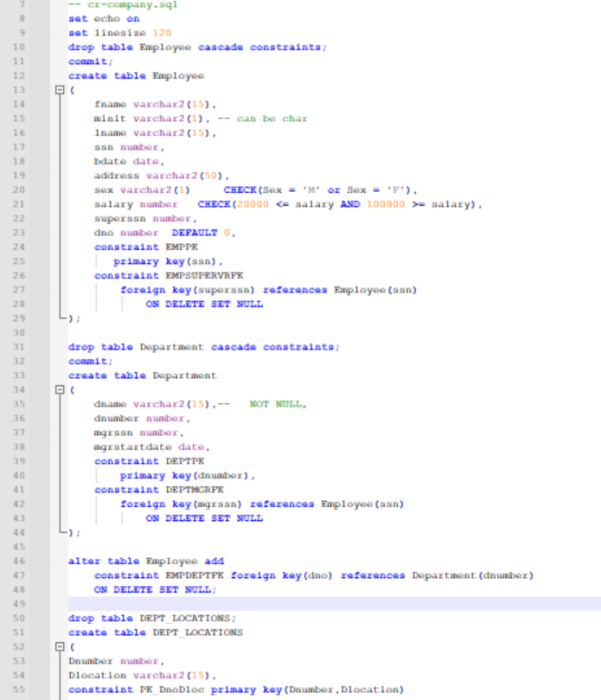The image size is (601, 700).
Task: Click 'constraint EMPSUPERVRFK' line
Action: pyautogui.click(x=169, y=276)
